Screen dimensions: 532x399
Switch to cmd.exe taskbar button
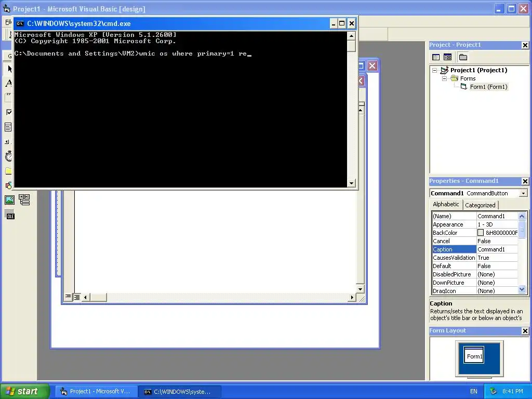click(180, 392)
